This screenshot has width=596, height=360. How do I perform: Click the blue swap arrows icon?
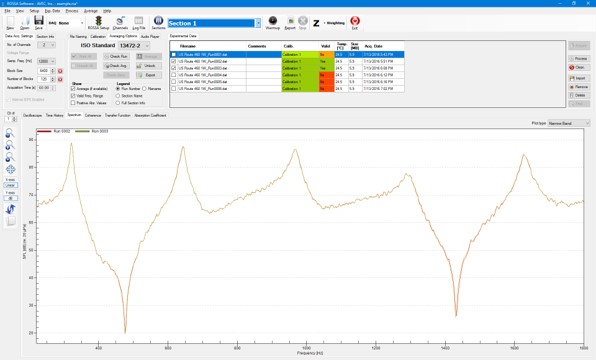click(x=10, y=209)
